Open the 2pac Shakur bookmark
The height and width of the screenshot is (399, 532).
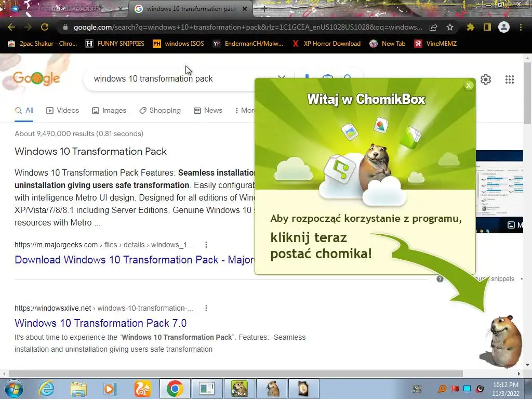click(x=43, y=44)
